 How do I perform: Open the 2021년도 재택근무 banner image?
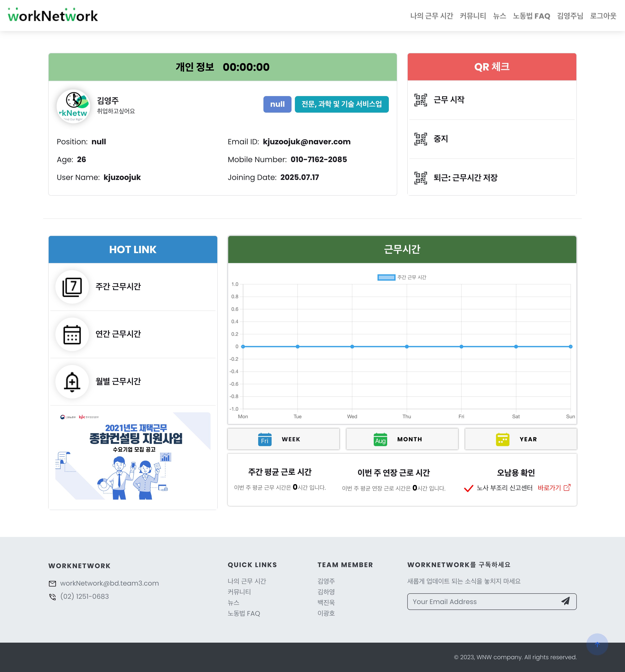point(133,456)
